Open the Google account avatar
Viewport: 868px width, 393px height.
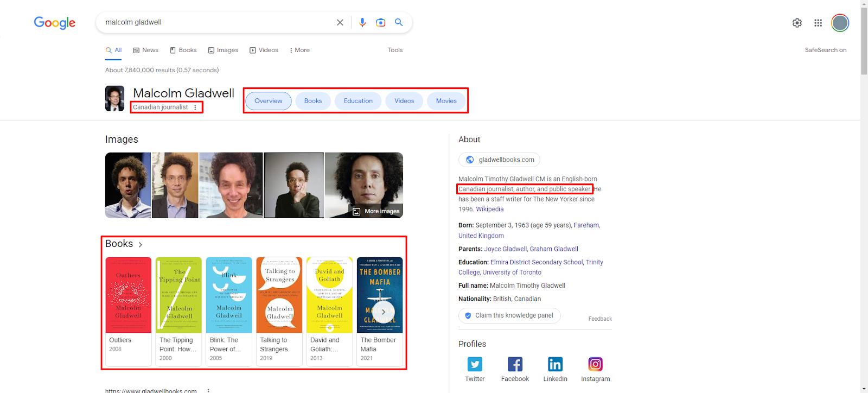(840, 23)
